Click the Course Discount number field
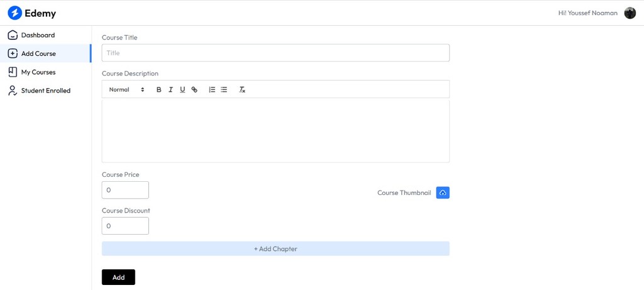Screen dimensions: 644x290 [125, 226]
